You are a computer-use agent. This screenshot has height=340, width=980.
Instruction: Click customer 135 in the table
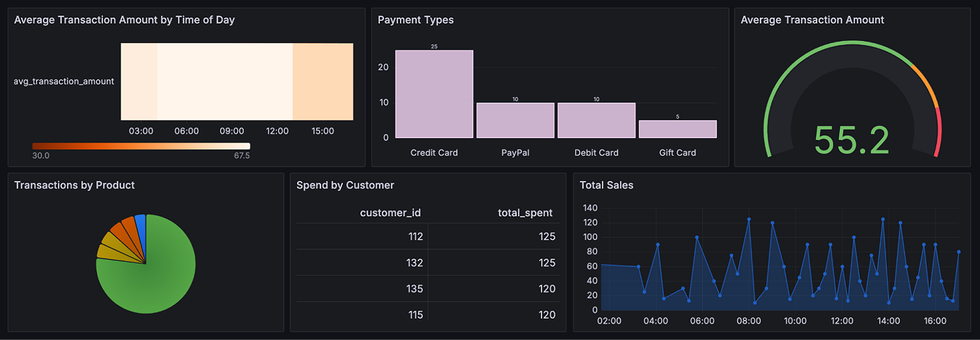point(415,289)
